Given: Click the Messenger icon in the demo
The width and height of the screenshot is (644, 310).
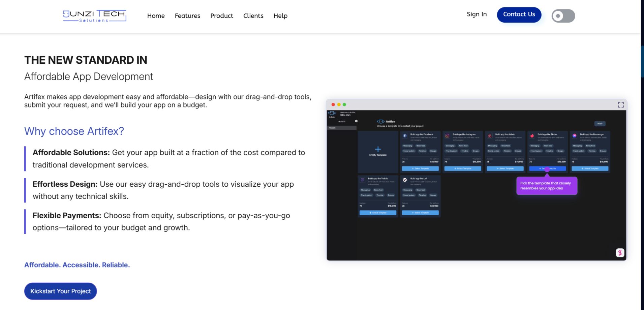Looking at the screenshot, I should click(575, 136).
